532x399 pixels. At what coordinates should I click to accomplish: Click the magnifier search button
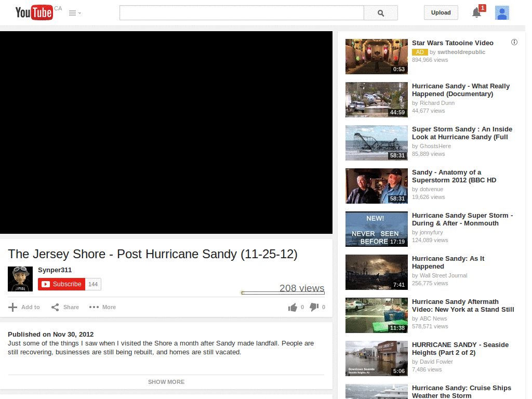coord(381,13)
